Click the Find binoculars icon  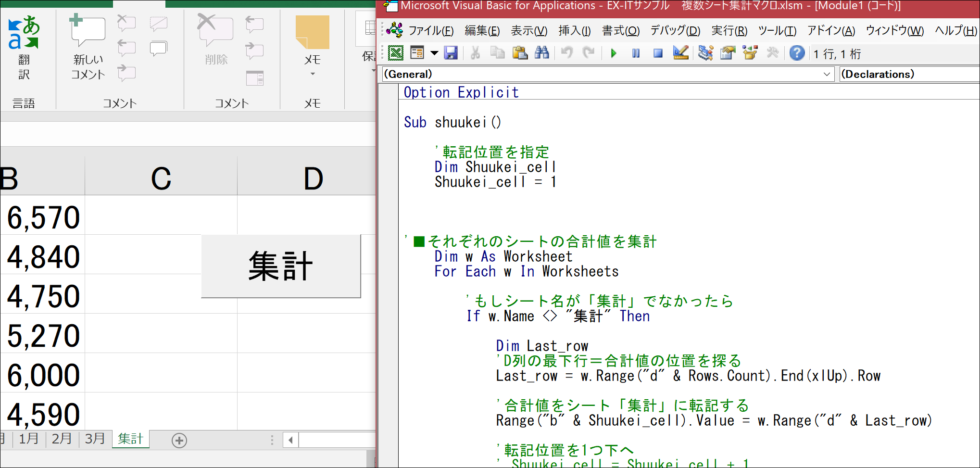[x=541, y=53]
